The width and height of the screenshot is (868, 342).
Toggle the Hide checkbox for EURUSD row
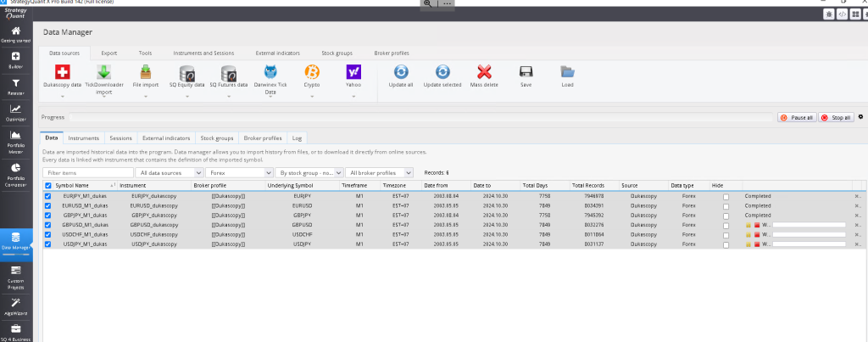(x=725, y=205)
